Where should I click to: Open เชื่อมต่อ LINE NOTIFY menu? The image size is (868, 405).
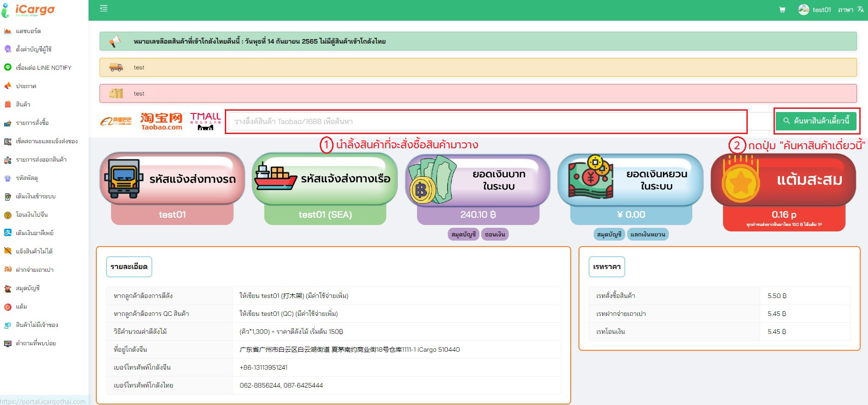pyautogui.click(x=44, y=67)
